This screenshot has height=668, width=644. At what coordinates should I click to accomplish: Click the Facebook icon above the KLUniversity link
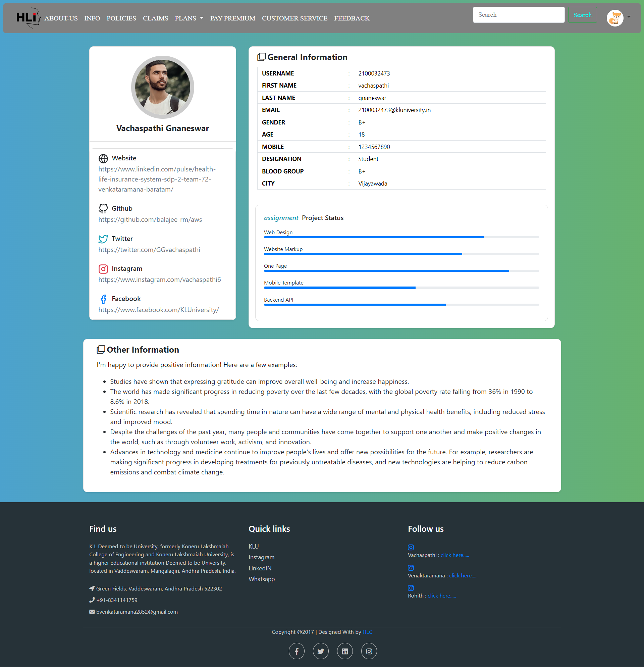pos(103,299)
